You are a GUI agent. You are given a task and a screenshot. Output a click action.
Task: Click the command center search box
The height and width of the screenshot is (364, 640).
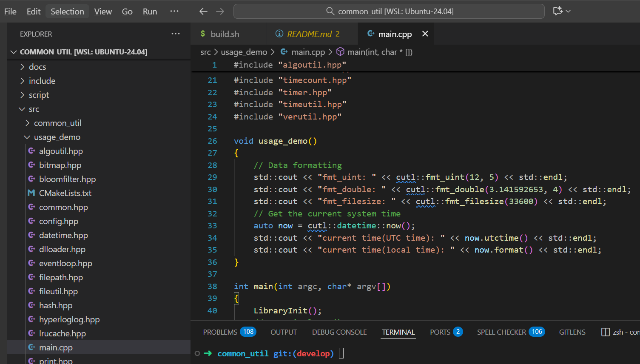tap(389, 11)
